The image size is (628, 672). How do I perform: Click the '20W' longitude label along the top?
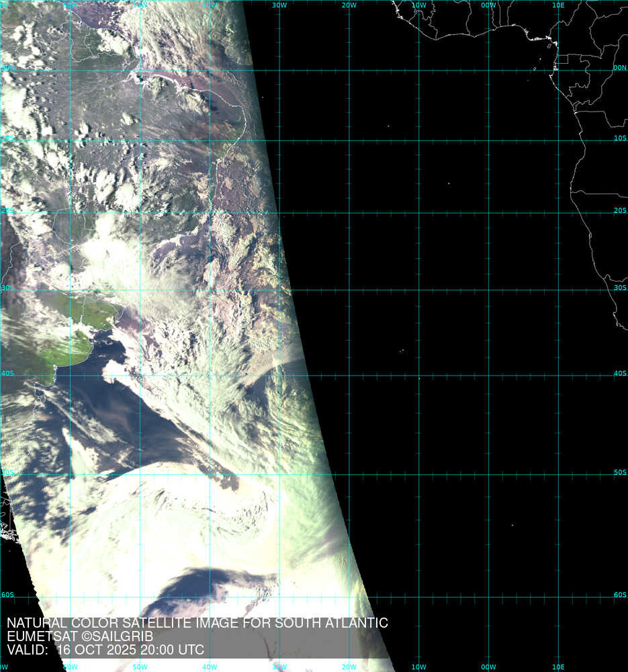tap(349, 5)
